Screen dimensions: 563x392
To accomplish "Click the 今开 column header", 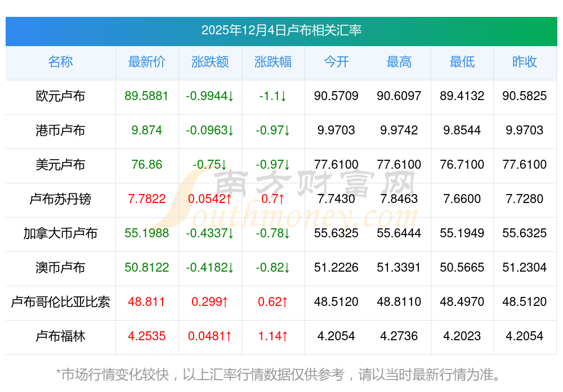I will click(336, 62).
